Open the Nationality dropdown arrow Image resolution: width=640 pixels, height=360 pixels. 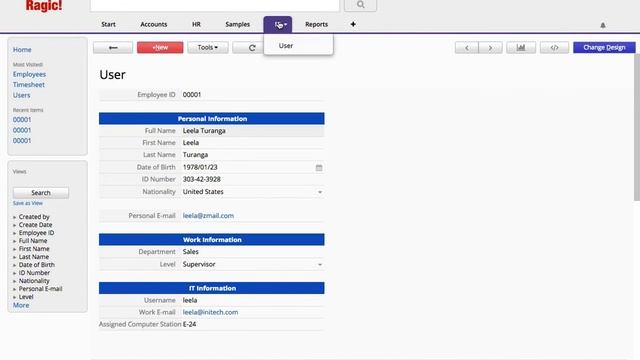click(x=320, y=192)
